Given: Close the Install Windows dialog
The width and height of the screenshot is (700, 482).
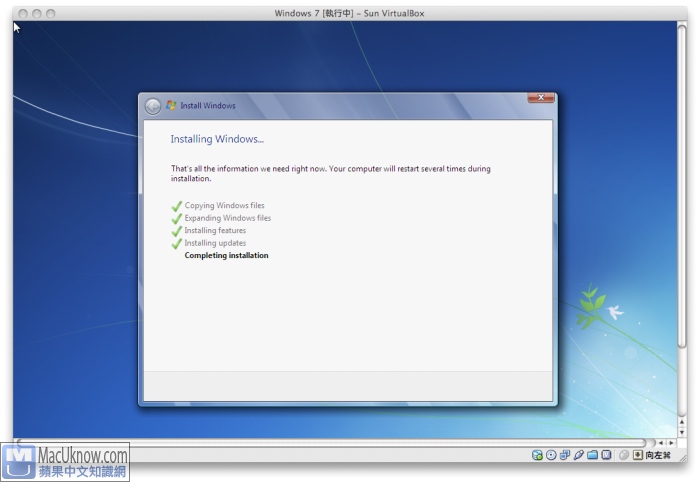Looking at the screenshot, I should tap(541, 97).
